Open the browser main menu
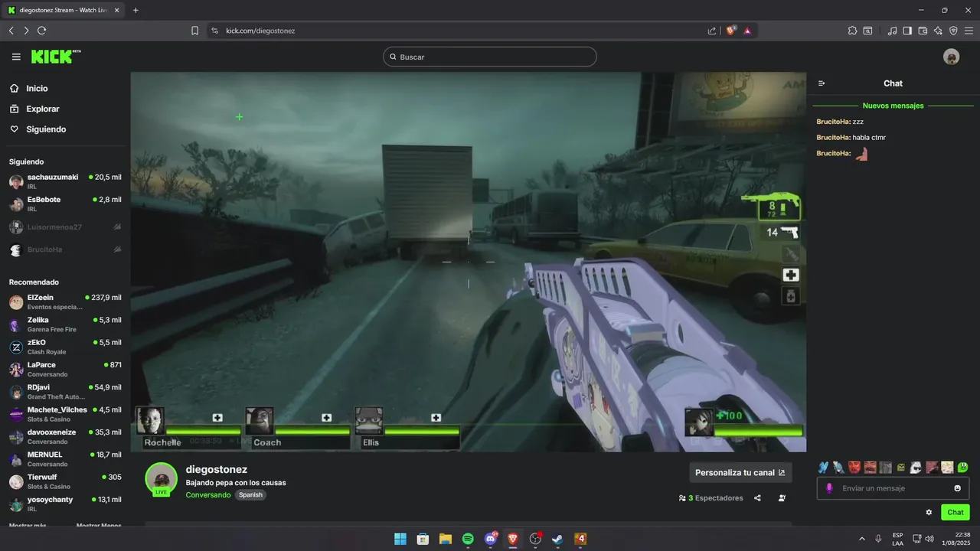The height and width of the screenshot is (551, 980). 969,31
